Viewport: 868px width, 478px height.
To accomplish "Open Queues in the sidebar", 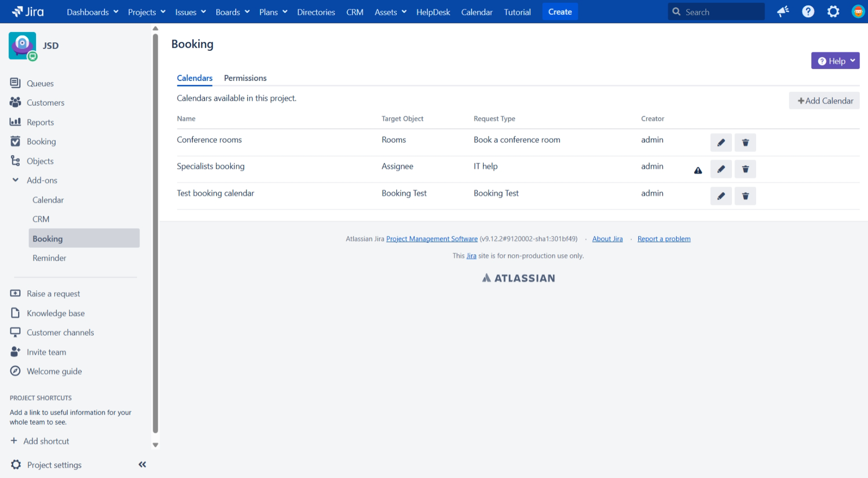I will (40, 83).
